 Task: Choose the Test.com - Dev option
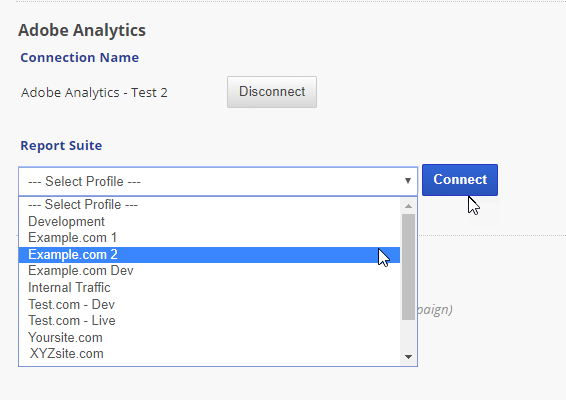pos(209,304)
